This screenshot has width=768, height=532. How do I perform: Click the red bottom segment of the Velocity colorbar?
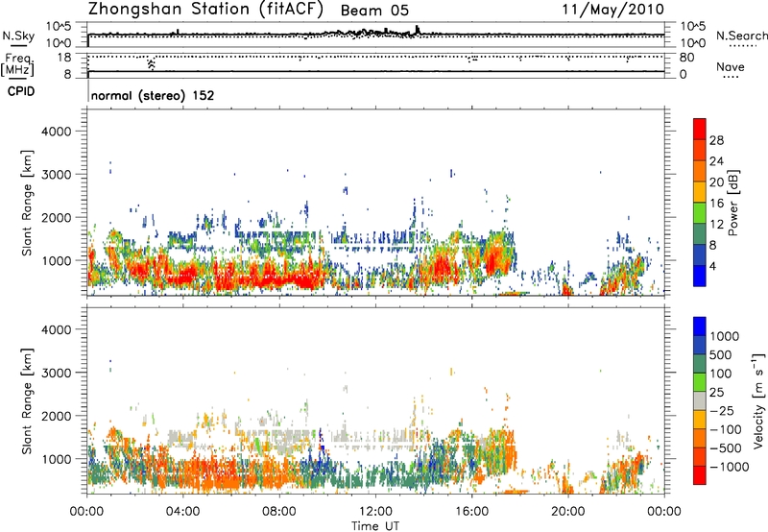pos(700,475)
